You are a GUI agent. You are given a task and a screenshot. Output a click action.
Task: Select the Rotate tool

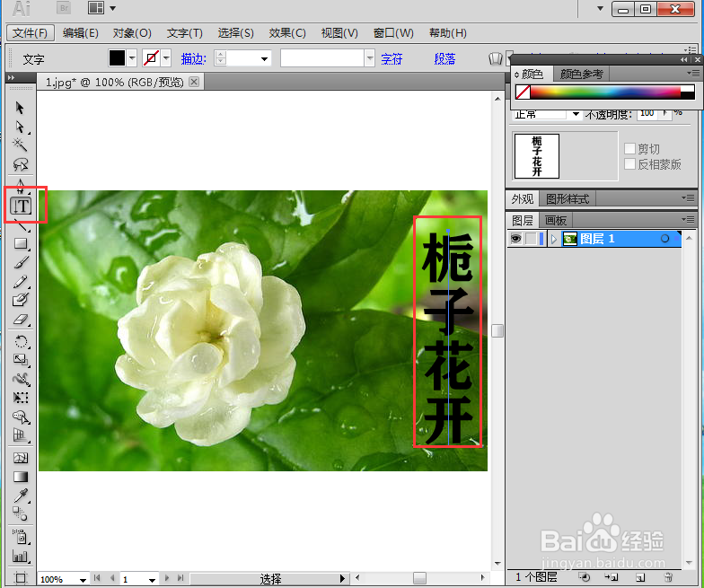(x=21, y=341)
